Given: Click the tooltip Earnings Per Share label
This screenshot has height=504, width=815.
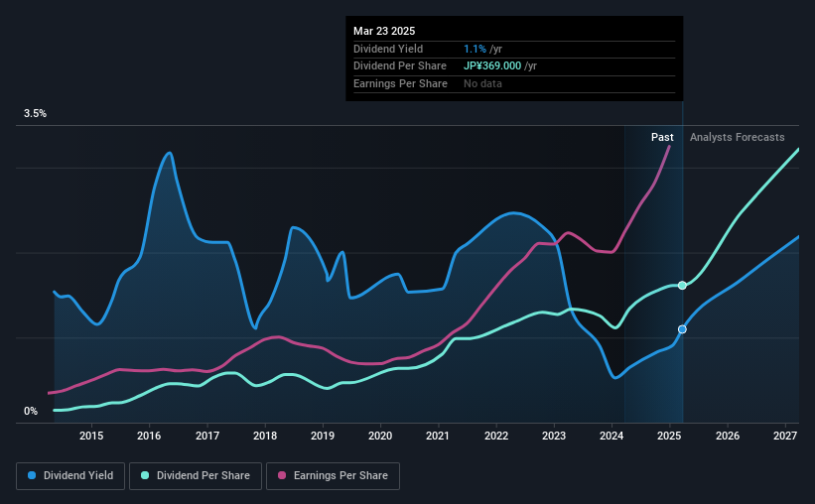Looking at the screenshot, I should pyautogui.click(x=400, y=83).
